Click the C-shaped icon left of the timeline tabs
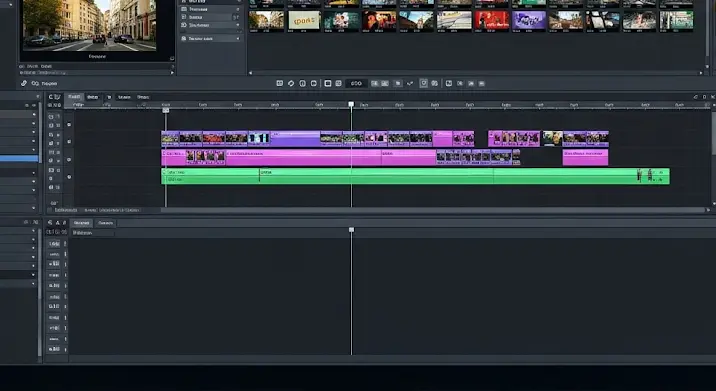 coord(51,97)
